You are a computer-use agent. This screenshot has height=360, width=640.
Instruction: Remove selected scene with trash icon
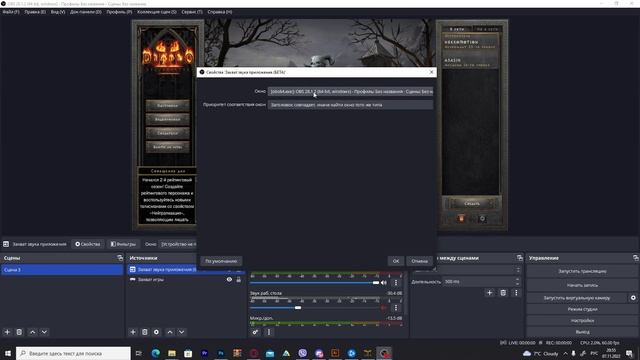19,332
